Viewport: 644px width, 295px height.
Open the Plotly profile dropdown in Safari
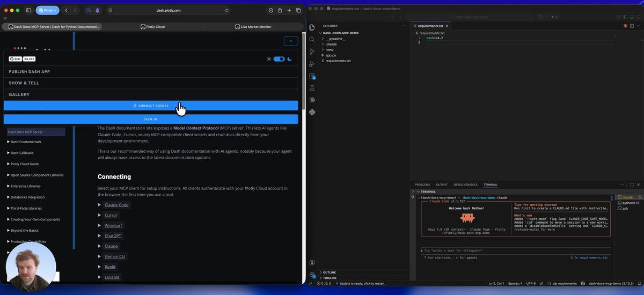click(47, 10)
